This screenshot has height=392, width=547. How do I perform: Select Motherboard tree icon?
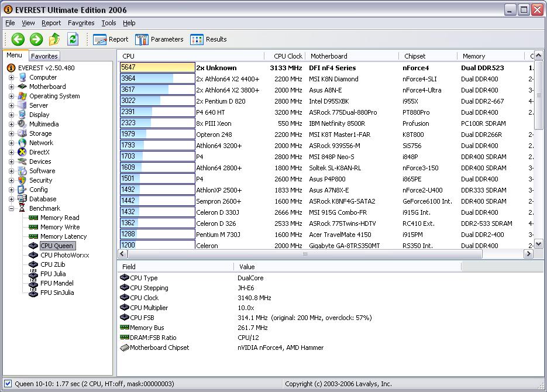click(22, 87)
